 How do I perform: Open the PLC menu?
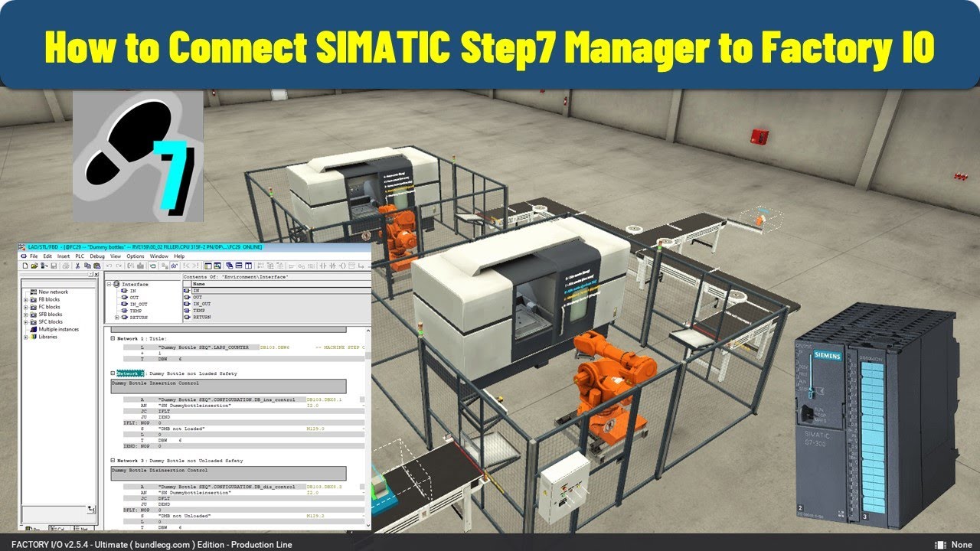click(78, 256)
